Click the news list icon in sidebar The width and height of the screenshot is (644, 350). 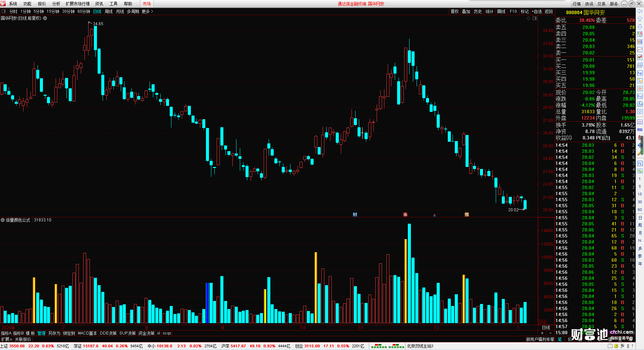coord(640,65)
